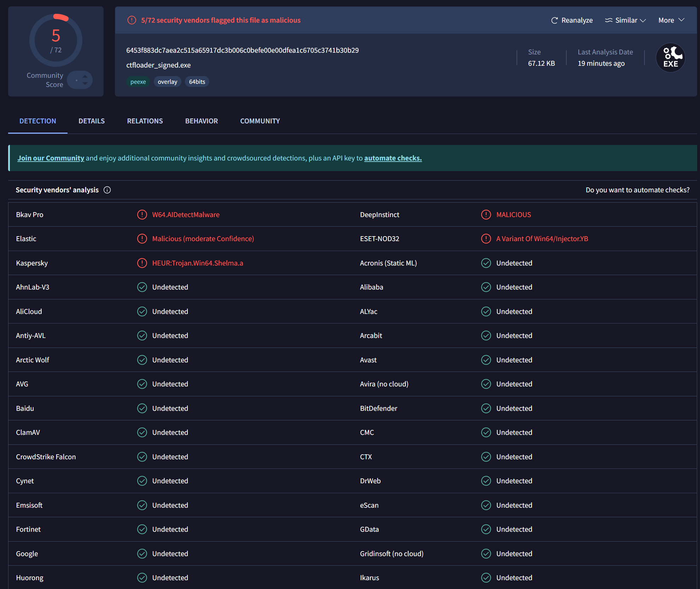
Task: Click the ClamAV undetected checkmark icon
Action: click(142, 432)
